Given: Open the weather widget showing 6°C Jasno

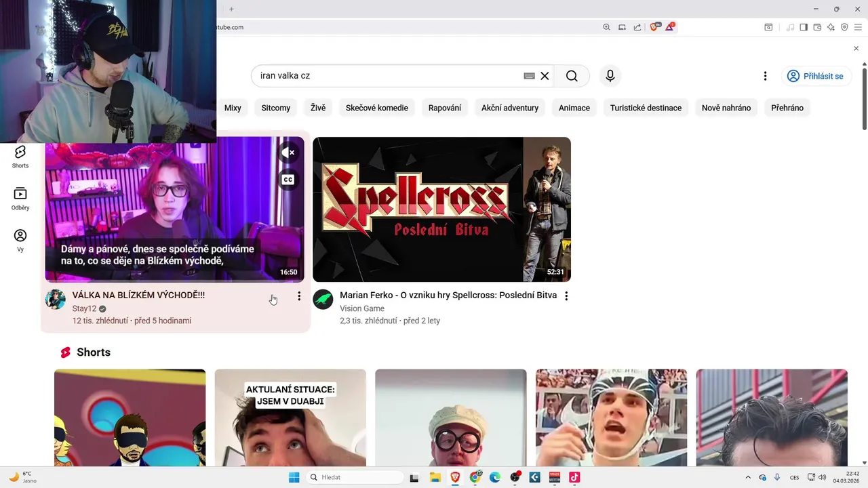Looking at the screenshot, I should [23, 477].
